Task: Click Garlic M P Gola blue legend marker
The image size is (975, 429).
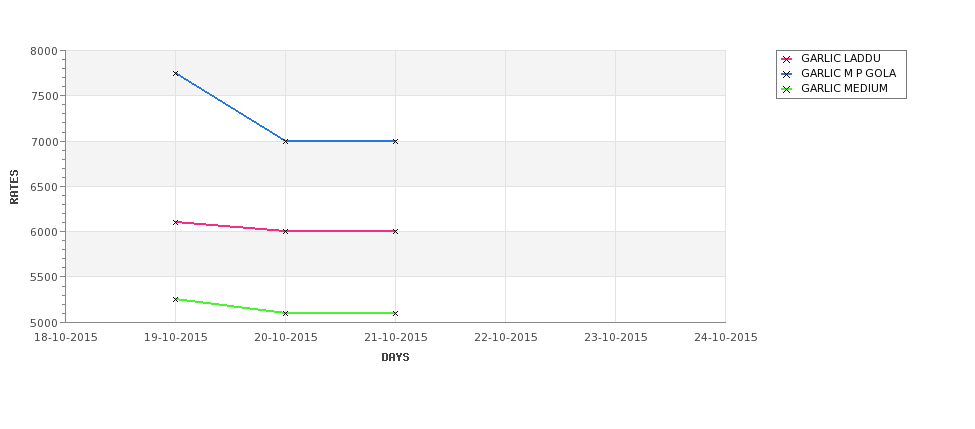Action: (786, 74)
